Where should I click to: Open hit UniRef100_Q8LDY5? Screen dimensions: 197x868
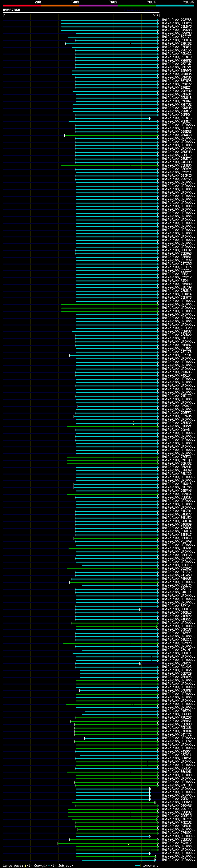coord(177,26)
